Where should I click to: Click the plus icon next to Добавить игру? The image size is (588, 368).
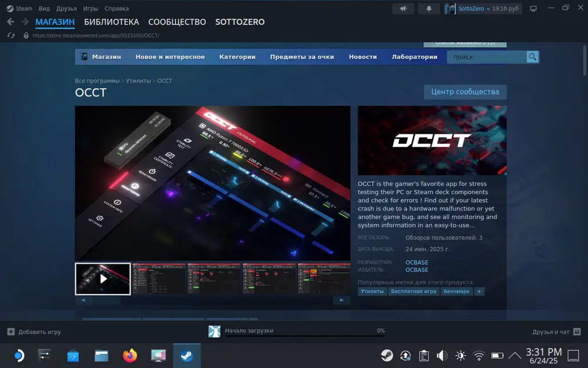pyautogui.click(x=11, y=332)
